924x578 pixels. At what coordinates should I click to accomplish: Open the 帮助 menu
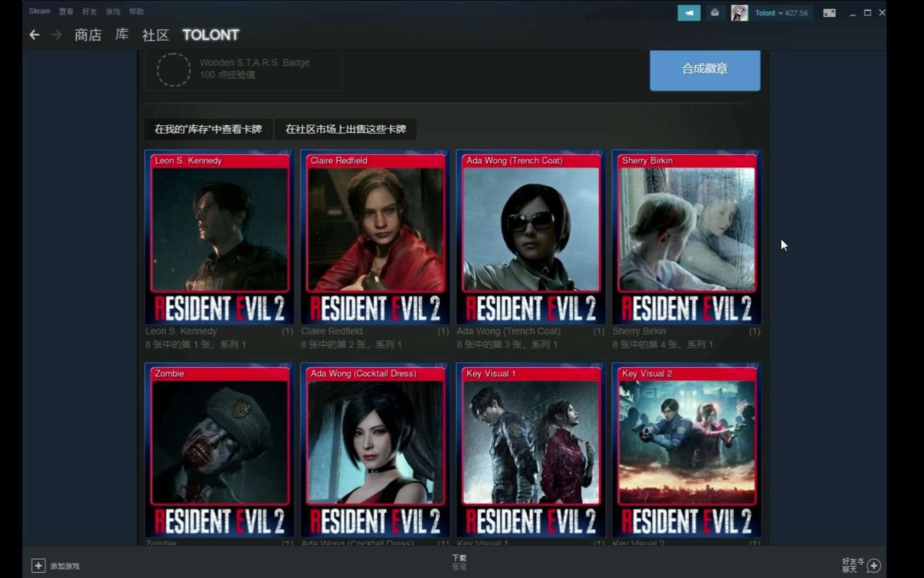pyautogui.click(x=136, y=11)
